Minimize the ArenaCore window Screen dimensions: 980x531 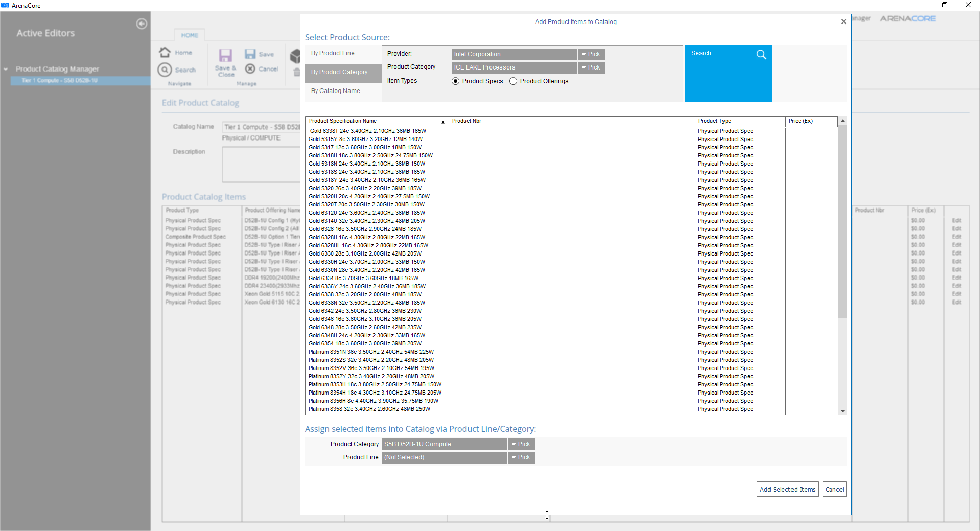coord(922,5)
